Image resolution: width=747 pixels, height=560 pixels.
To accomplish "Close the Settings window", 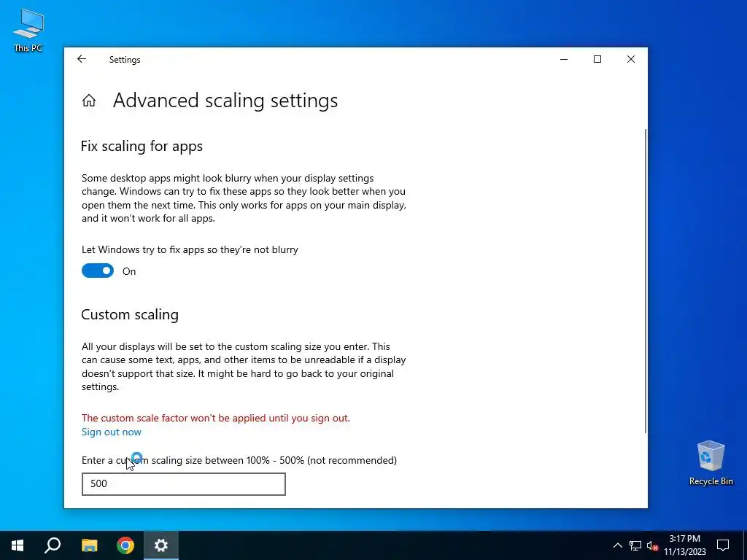I will (x=631, y=59).
